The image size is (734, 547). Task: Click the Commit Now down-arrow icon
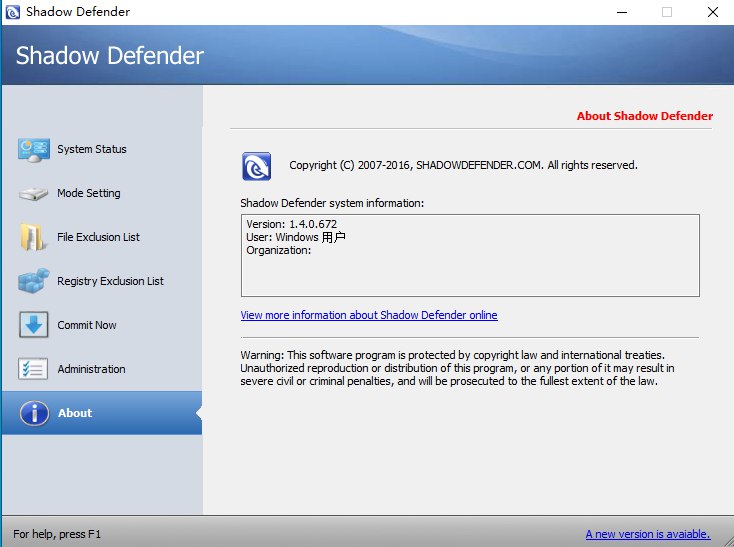[x=34, y=325]
